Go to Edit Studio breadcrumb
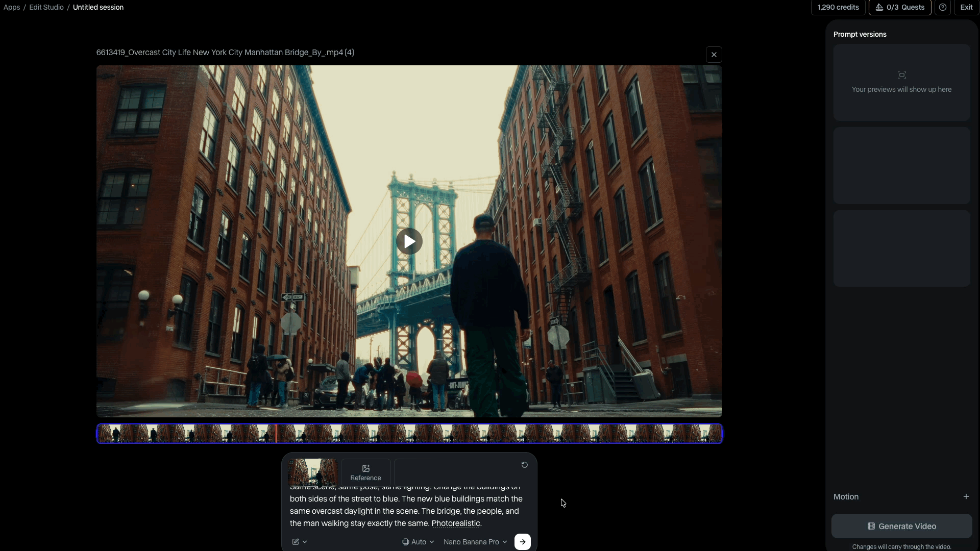Image resolution: width=980 pixels, height=551 pixels. (46, 7)
